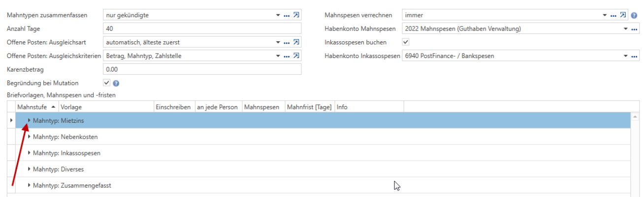Click the row indicator beside Mahntyp: Mietzins
The image size is (644, 197).
[x=11, y=120]
